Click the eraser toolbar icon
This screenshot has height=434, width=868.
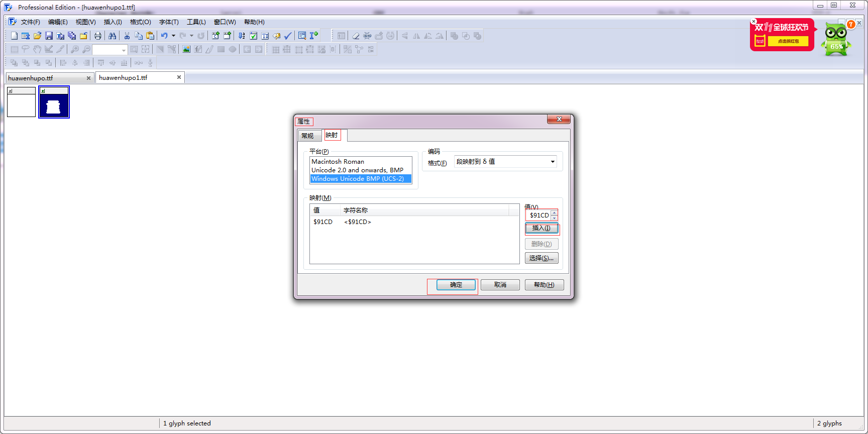pos(356,36)
